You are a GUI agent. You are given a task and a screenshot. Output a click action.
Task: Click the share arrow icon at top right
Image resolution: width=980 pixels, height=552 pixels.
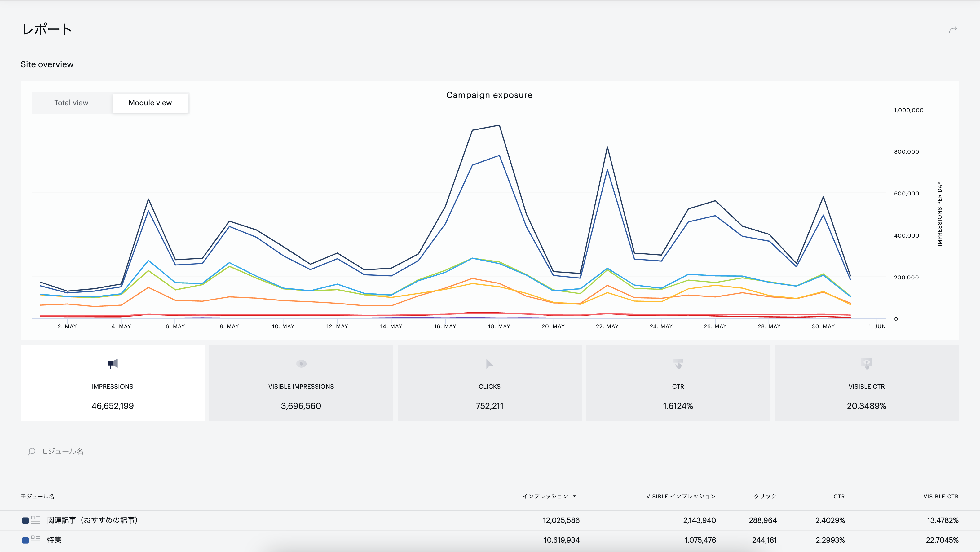click(953, 30)
